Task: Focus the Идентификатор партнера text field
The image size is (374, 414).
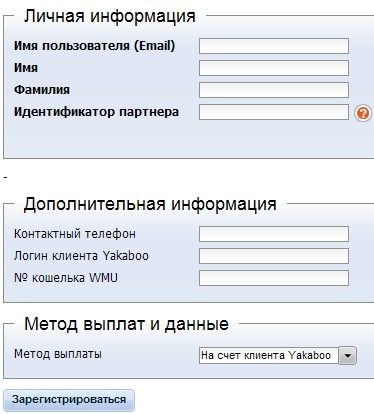Action: [x=274, y=112]
